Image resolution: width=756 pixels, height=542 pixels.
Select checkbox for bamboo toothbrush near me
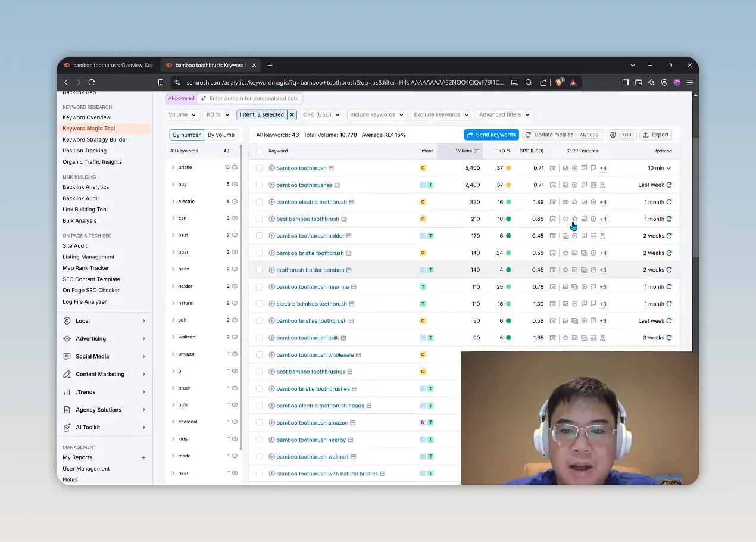(x=259, y=287)
